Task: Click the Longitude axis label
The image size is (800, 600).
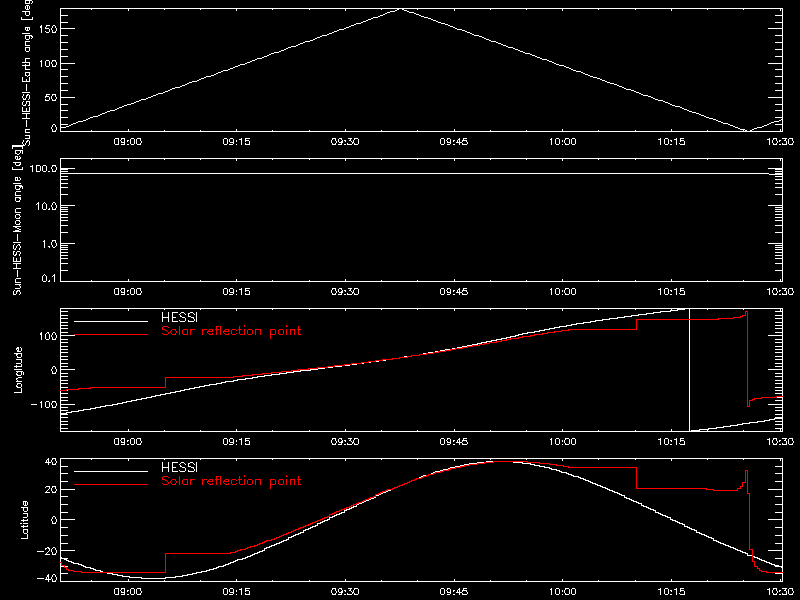Action: [x=18, y=370]
